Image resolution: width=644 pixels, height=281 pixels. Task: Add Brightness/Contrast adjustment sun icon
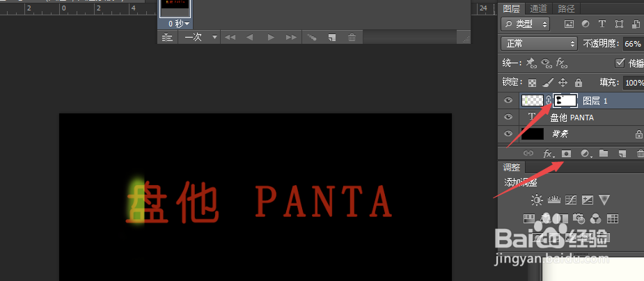(536, 200)
